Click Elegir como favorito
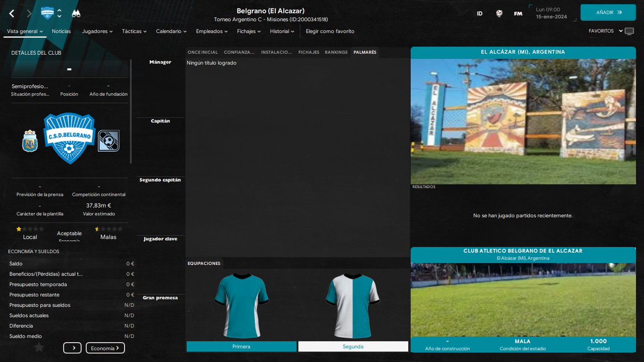Image resolution: width=644 pixels, height=362 pixels. 330,32
